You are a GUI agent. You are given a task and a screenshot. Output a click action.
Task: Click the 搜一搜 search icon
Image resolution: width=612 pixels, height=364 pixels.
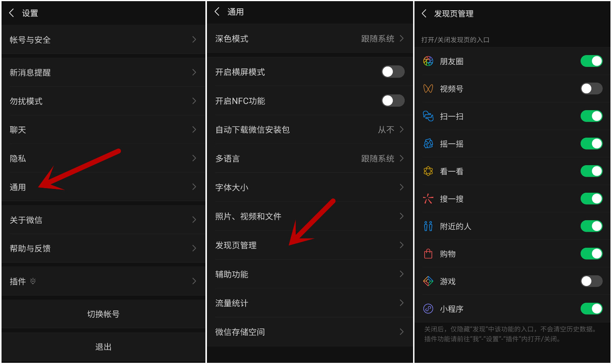pyautogui.click(x=428, y=199)
